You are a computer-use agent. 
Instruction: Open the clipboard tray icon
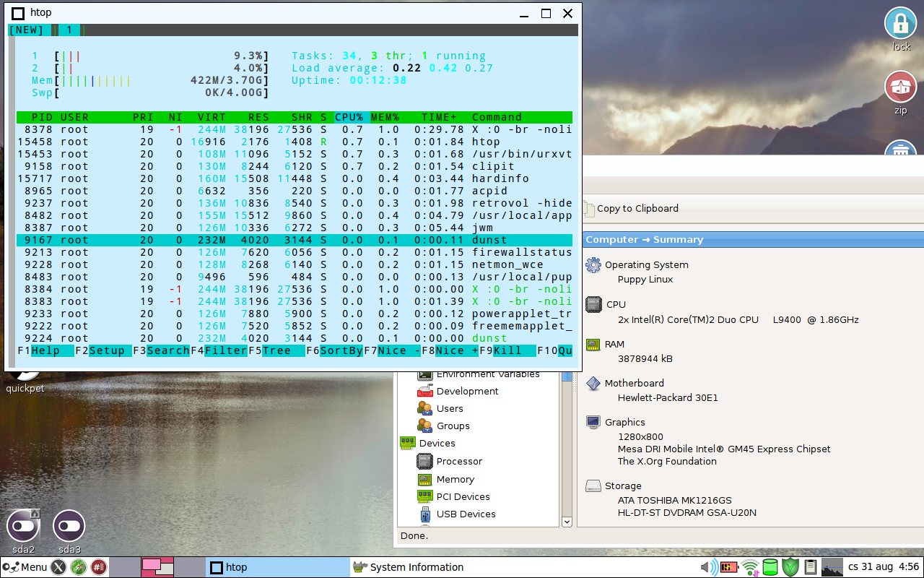(x=811, y=567)
